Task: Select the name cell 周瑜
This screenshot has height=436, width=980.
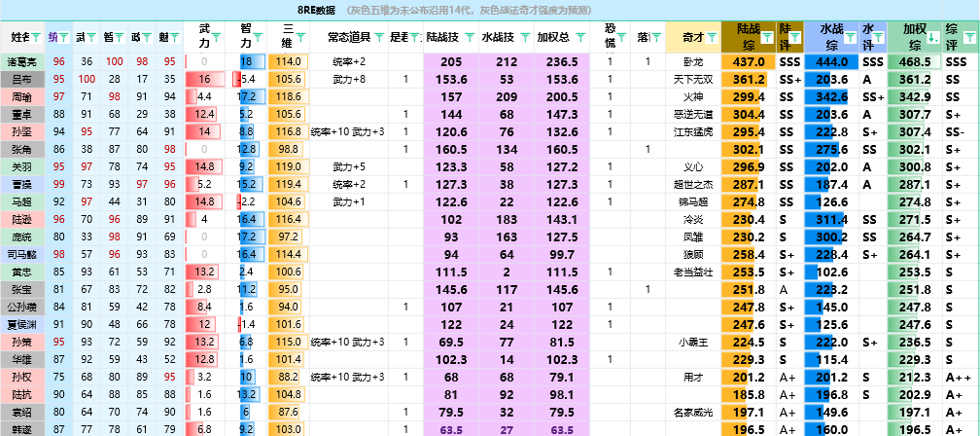Action: click(x=22, y=97)
